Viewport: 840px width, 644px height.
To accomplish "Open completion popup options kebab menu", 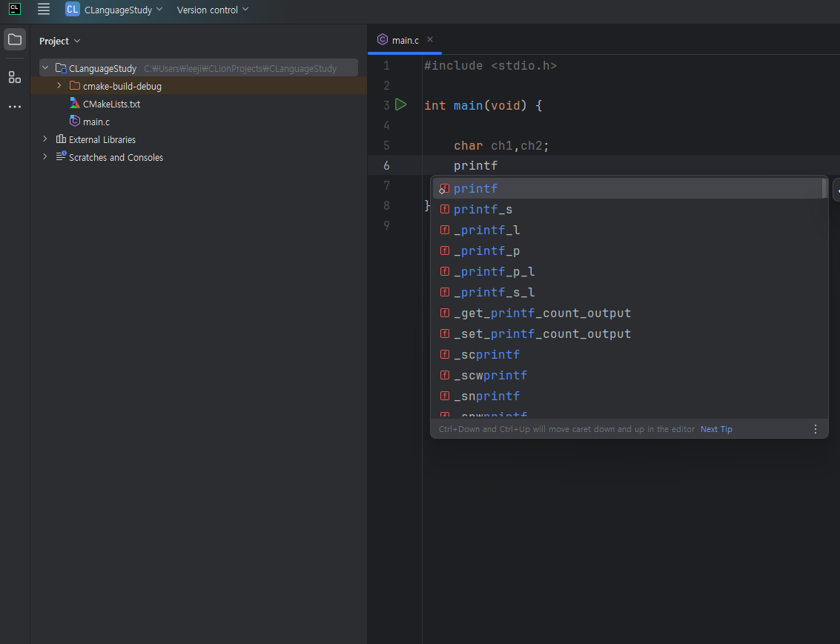I will (816, 429).
